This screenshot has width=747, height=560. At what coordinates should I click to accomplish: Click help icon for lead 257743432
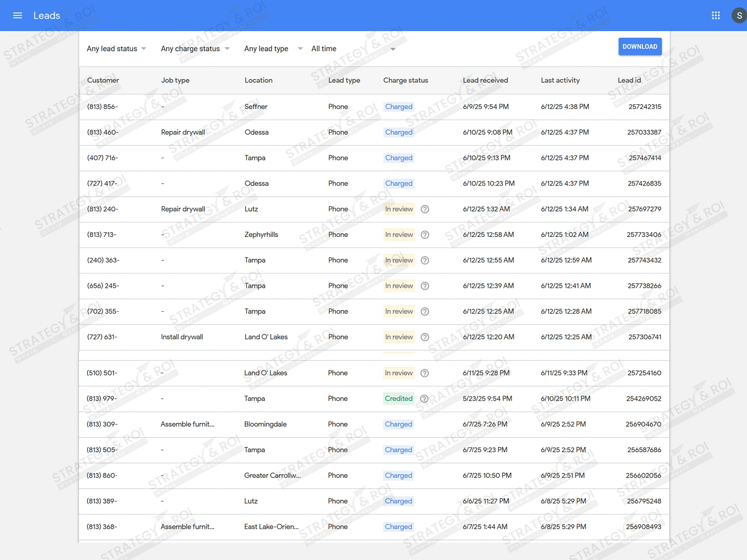coord(425,260)
